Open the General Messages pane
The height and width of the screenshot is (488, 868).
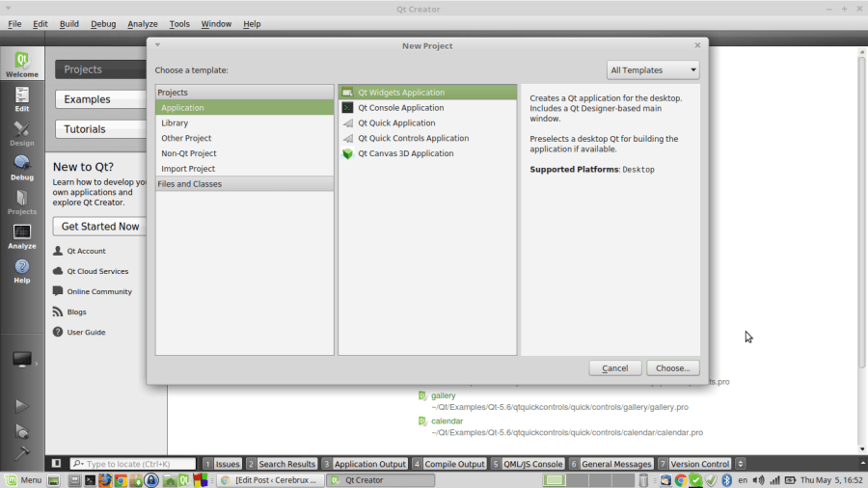point(610,464)
